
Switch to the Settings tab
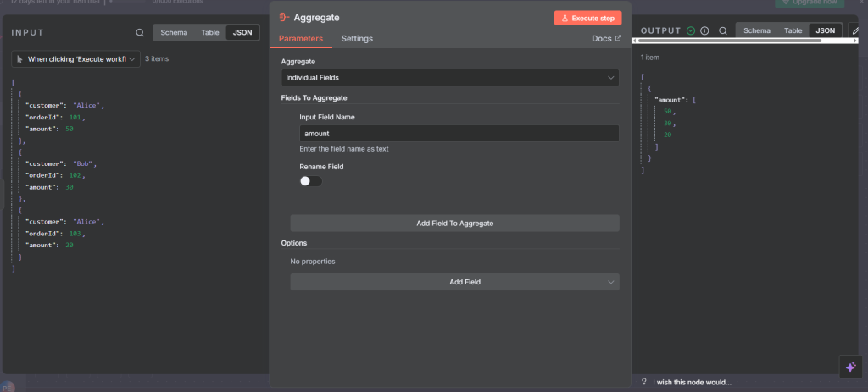pyautogui.click(x=356, y=38)
